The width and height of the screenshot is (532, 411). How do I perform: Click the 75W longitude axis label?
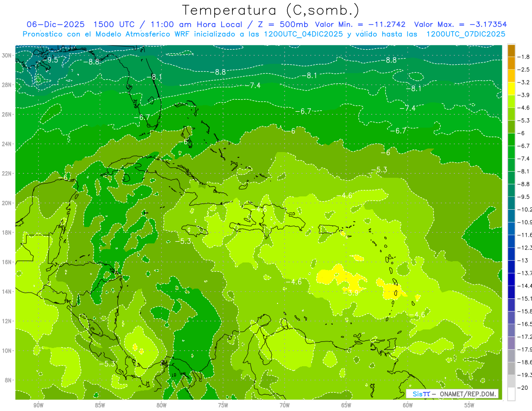(223, 406)
